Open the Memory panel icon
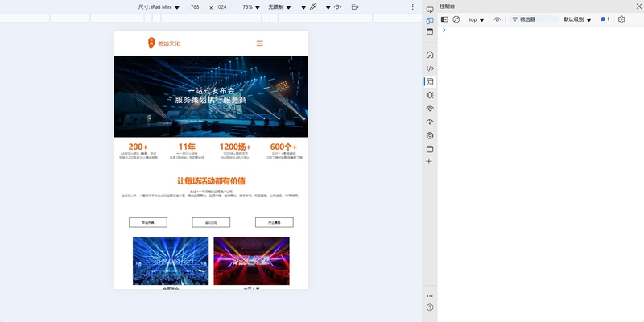 430,135
